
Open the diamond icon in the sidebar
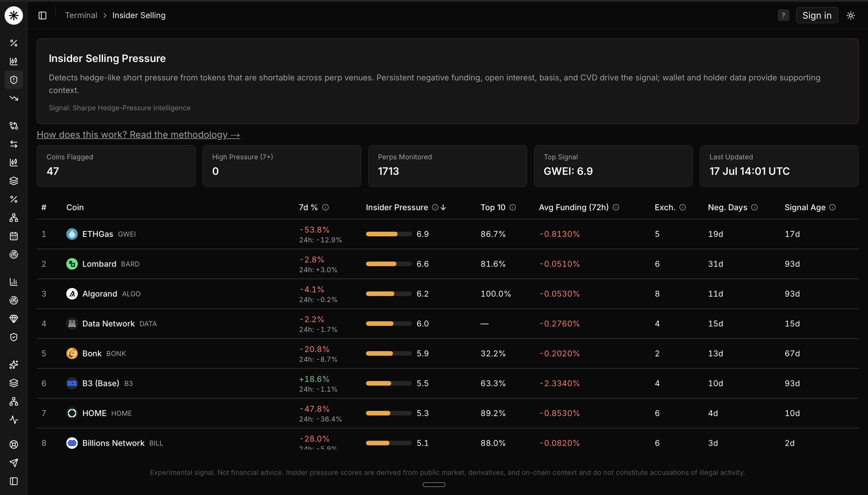coord(14,319)
